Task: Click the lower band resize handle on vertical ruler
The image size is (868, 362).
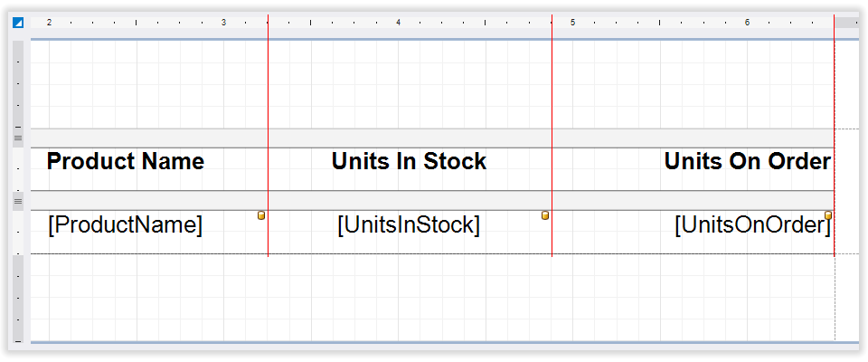Action: 17,201
